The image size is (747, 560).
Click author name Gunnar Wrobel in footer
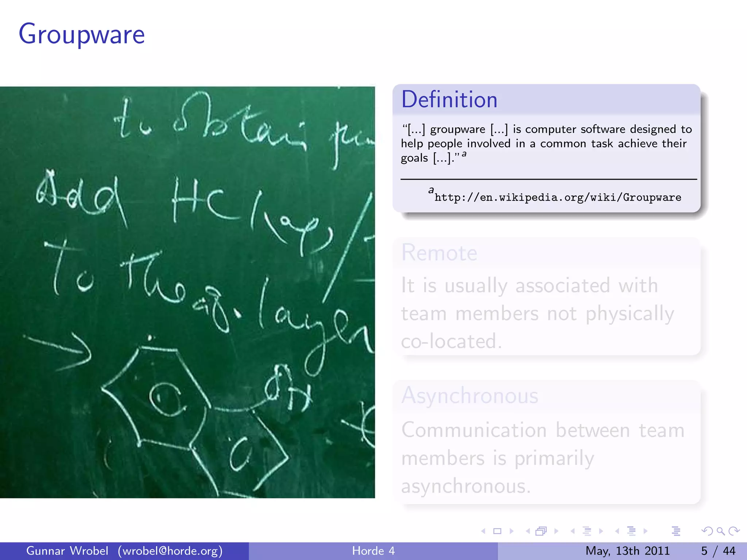click(x=67, y=551)
